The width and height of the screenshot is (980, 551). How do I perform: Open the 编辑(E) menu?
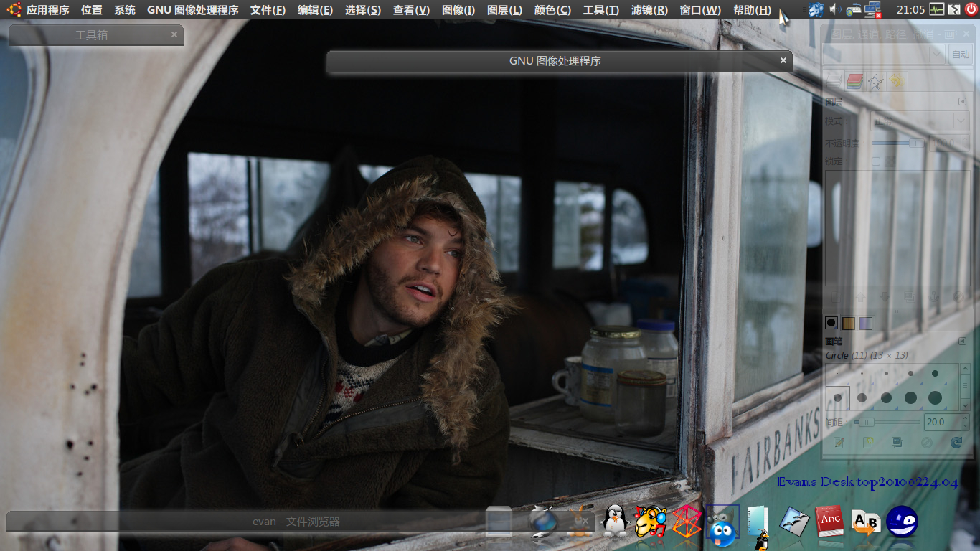(315, 10)
